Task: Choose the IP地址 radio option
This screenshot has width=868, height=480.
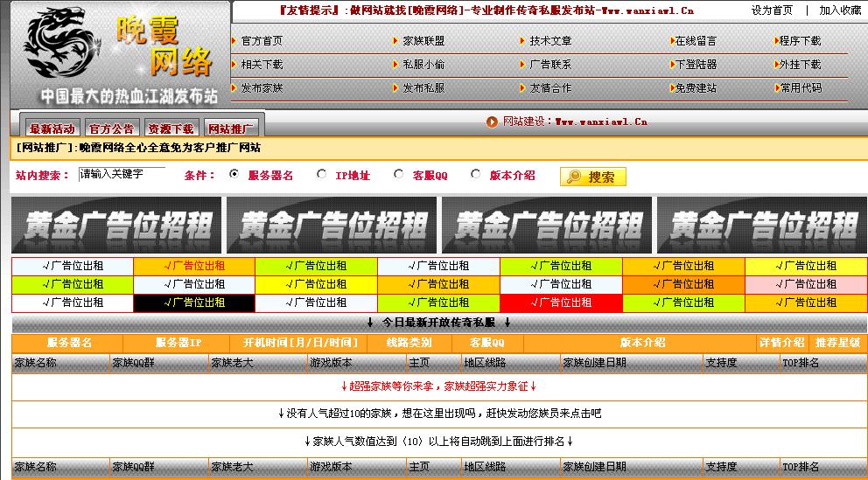Action: (322, 174)
